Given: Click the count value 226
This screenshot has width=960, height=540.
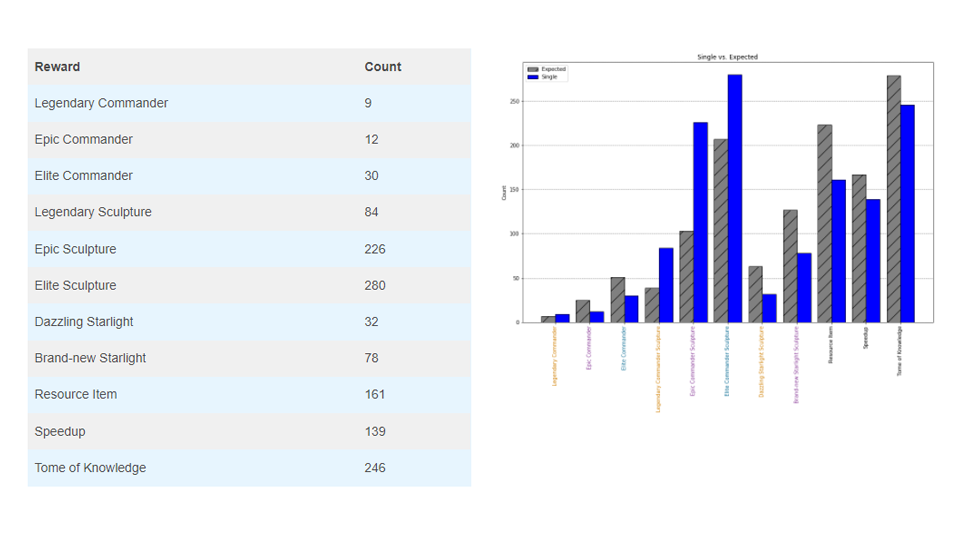Looking at the screenshot, I should (375, 249).
